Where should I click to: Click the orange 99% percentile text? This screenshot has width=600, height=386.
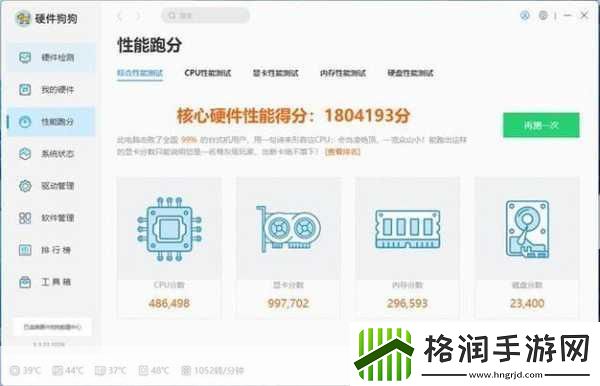pyautogui.click(x=189, y=140)
